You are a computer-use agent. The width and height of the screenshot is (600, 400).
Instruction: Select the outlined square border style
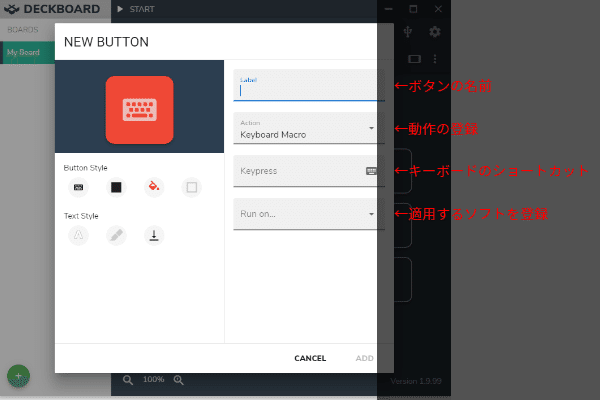pyautogui.click(x=192, y=187)
